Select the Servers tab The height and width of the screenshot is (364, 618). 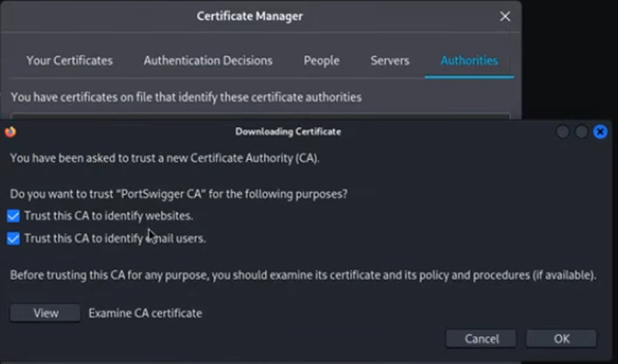(390, 60)
